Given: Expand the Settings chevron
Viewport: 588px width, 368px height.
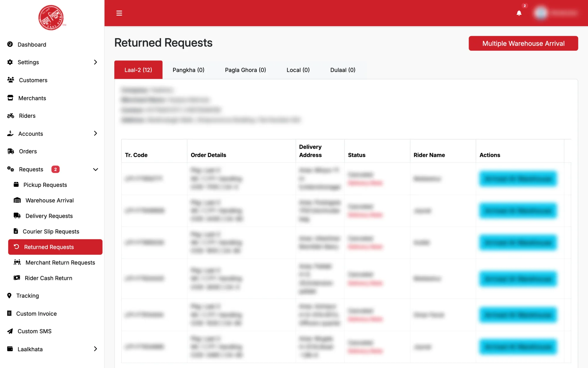Looking at the screenshot, I should click(95, 62).
